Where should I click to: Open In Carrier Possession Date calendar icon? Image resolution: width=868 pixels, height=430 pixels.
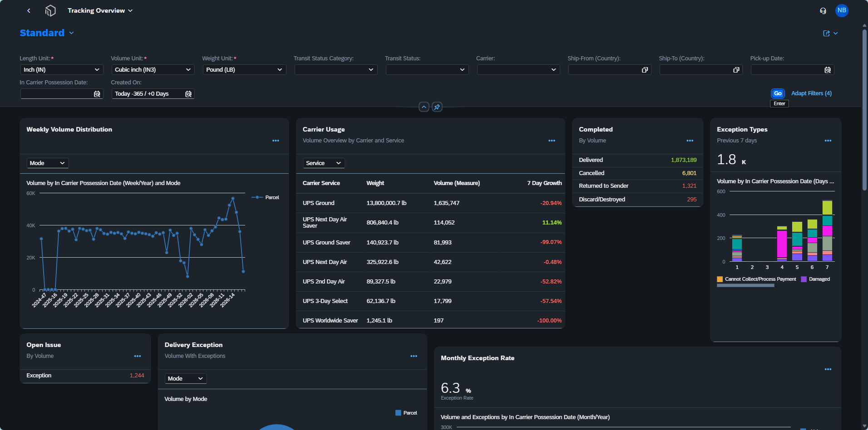coord(97,94)
